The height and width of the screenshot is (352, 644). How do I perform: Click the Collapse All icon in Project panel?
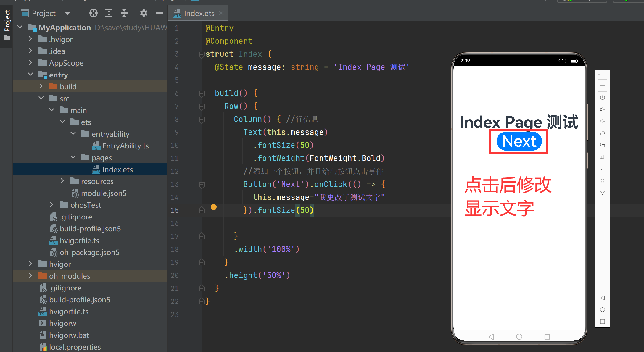pos(124,13)
